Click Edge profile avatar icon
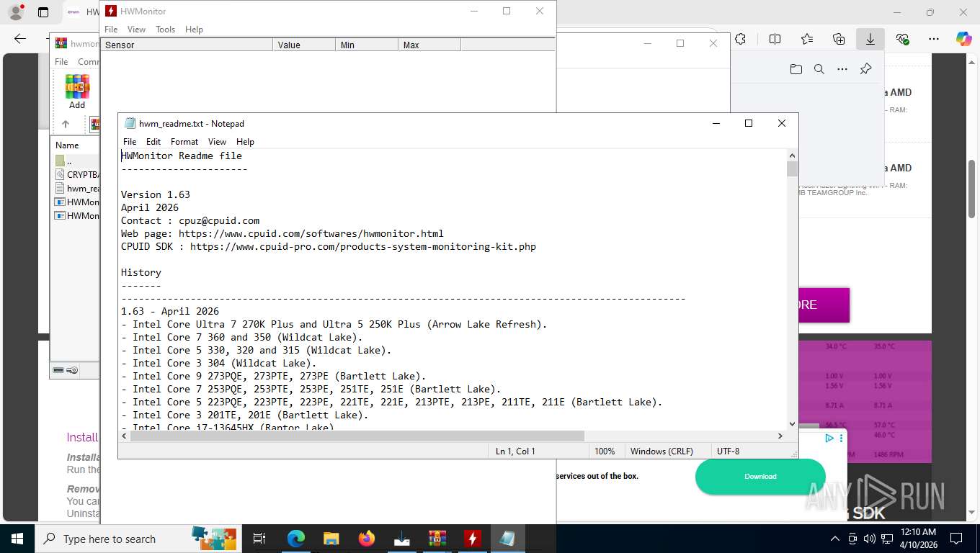The height and width of the screenshot is (553, 980). (x=16, y=12)
